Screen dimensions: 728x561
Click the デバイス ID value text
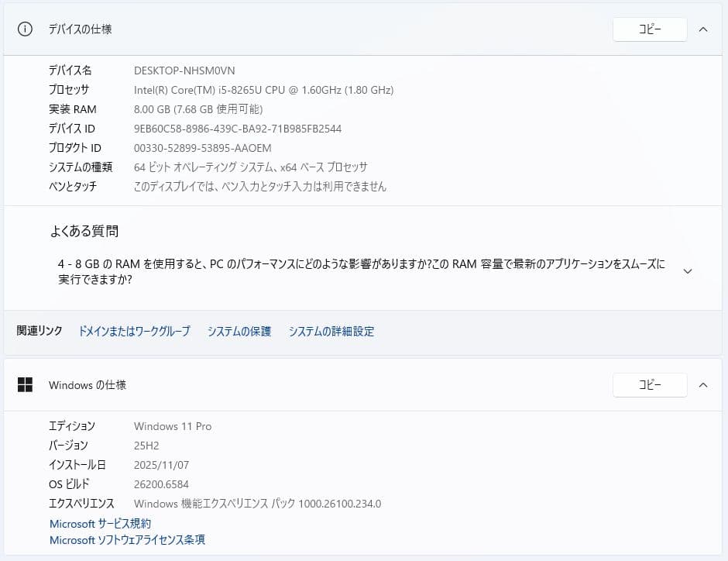(x=238, y=129)
